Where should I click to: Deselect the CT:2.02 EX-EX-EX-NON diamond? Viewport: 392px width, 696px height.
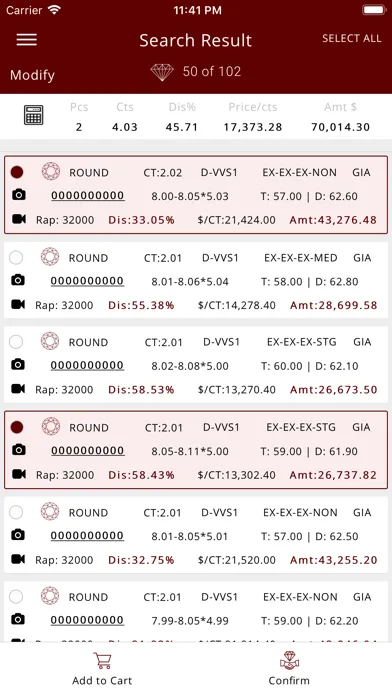click(x=17, y=172)
